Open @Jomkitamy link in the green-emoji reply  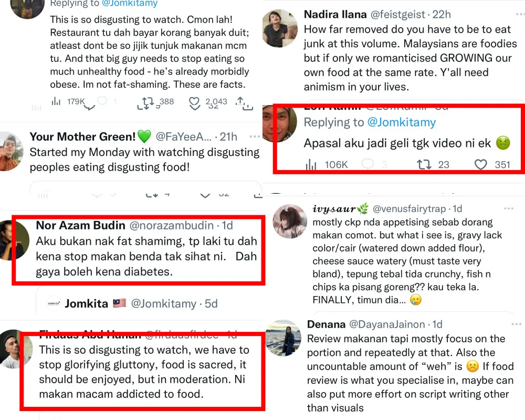click(x=401, y=122)
